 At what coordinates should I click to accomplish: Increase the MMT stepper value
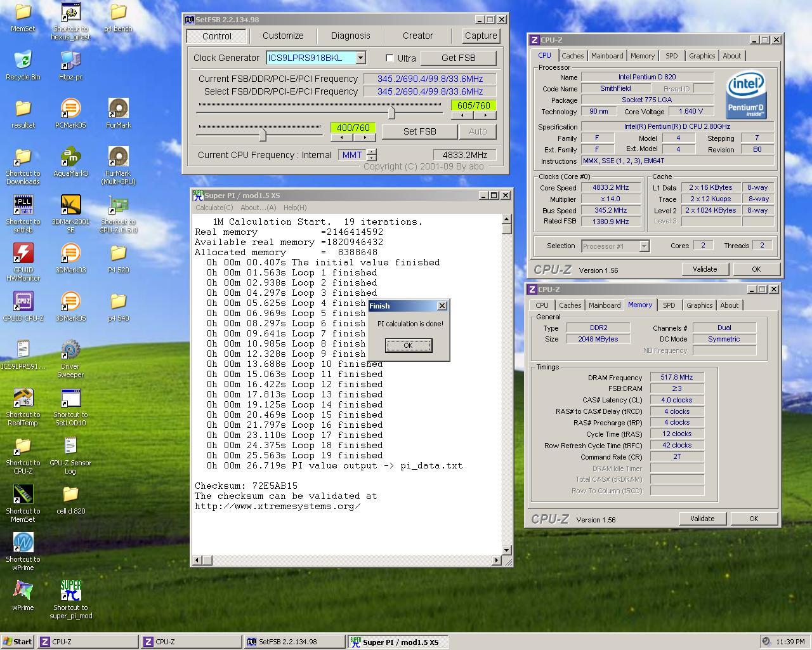pos(372,152)
